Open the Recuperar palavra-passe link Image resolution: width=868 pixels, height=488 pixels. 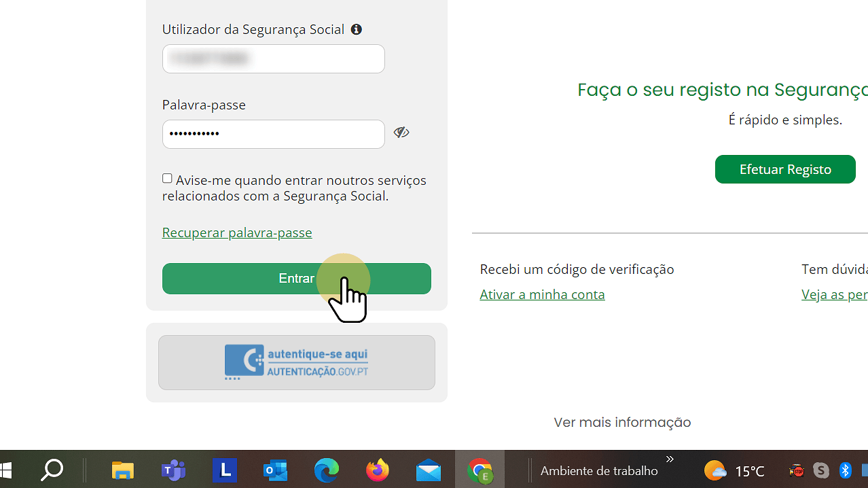(x=236, y=232)
